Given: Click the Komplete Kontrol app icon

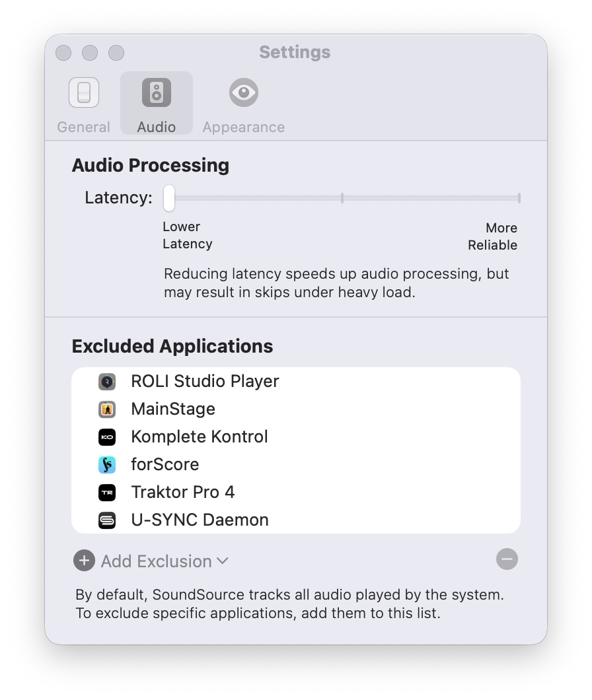Looking at the screenshot, I should point(107,437).
